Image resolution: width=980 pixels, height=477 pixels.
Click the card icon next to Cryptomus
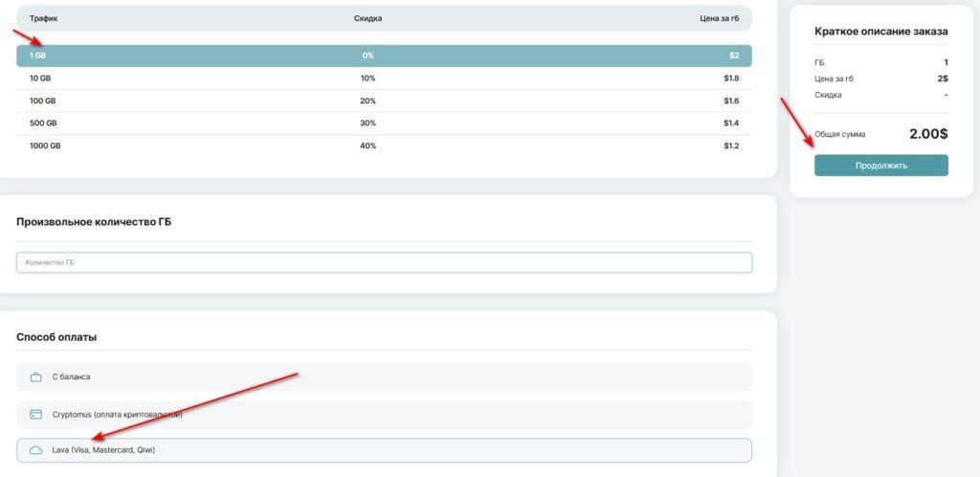click(x=36, y=415)
